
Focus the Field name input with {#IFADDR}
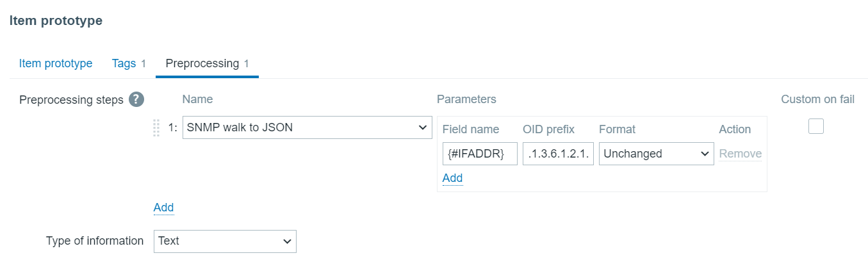pyautogui.click(x=480, y=154)
